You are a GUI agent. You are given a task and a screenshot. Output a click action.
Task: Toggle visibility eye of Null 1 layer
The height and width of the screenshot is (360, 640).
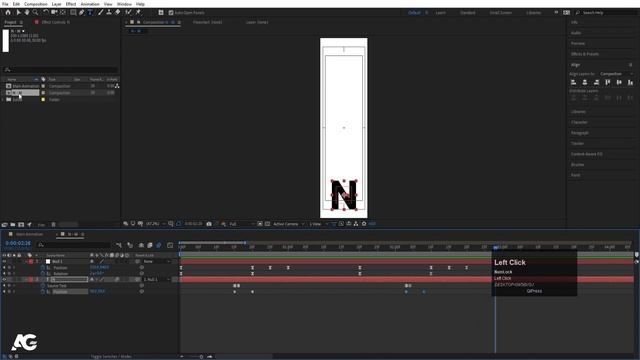point(4,262)
